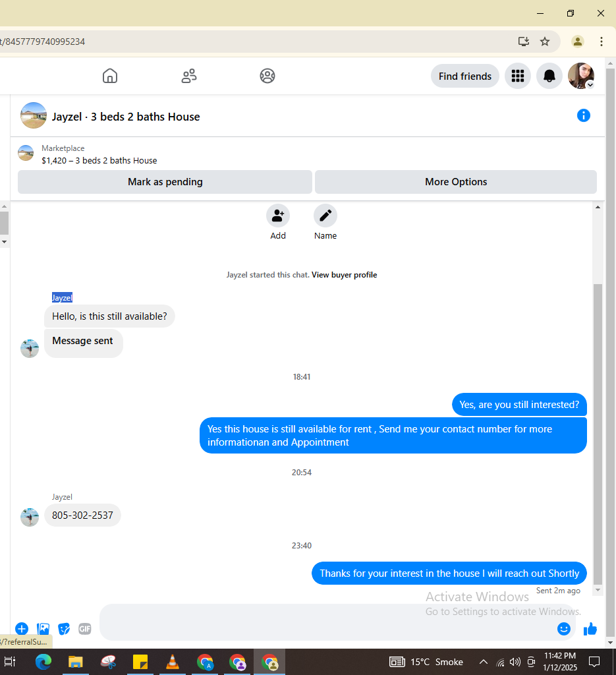Open the notifications bell
This screenshot has width=616, height=675.
point(549,76)
